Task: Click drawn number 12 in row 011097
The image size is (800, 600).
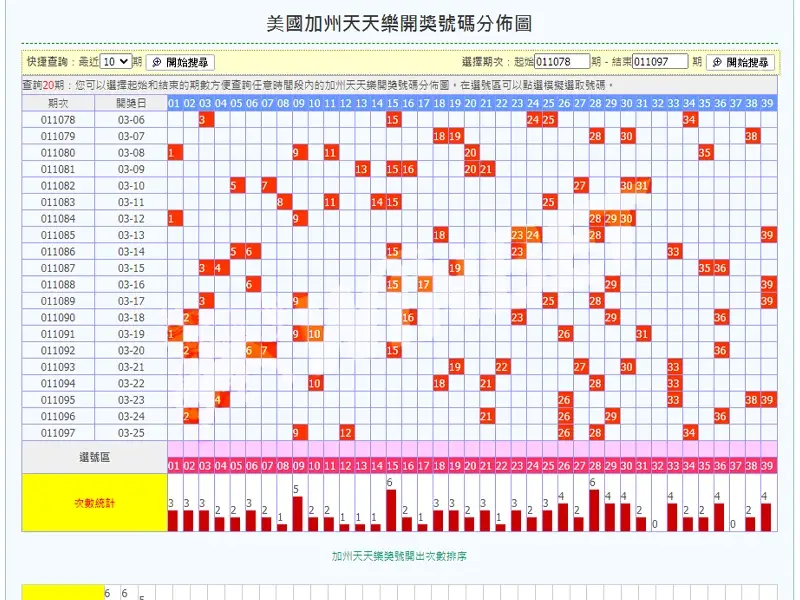Action: (346, 433)
